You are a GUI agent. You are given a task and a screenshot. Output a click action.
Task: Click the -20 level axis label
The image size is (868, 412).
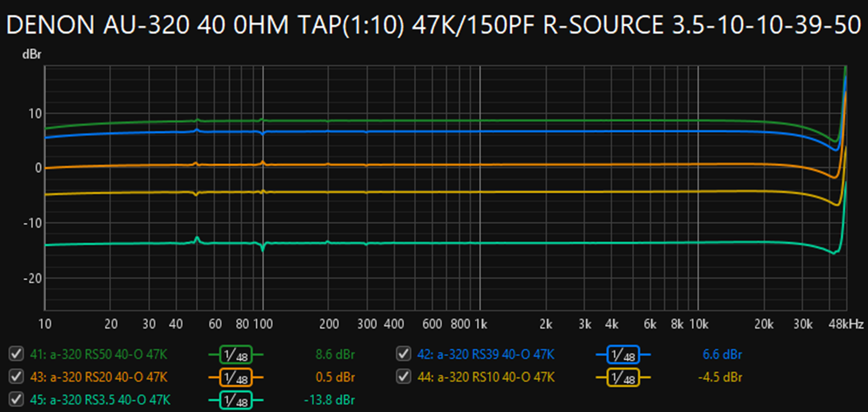tap(32, 278)
